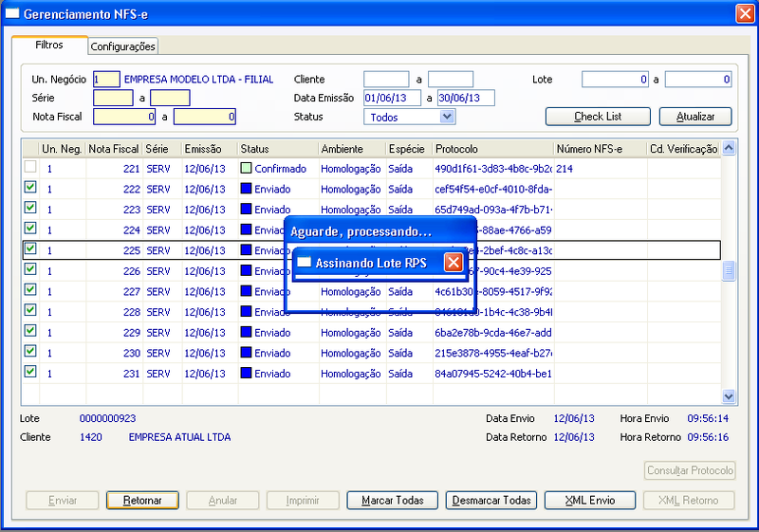
Task: Click the grid scrollbar down arrow
Action: [729, 396]
